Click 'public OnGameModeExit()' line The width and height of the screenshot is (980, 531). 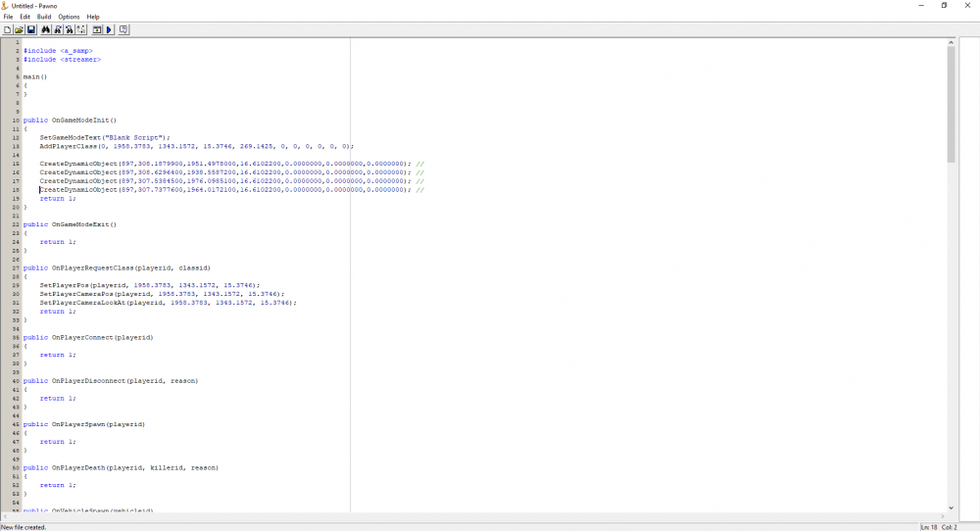pos(70,224)
